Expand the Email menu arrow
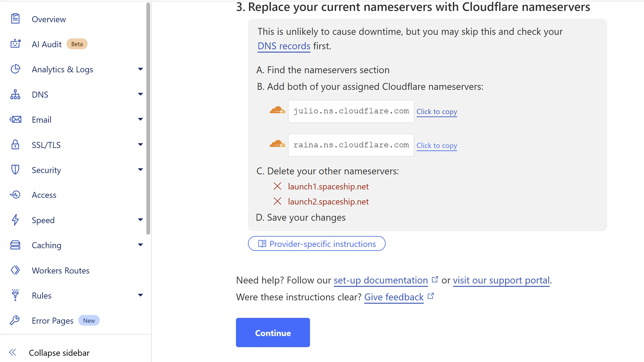 point(141,119)
